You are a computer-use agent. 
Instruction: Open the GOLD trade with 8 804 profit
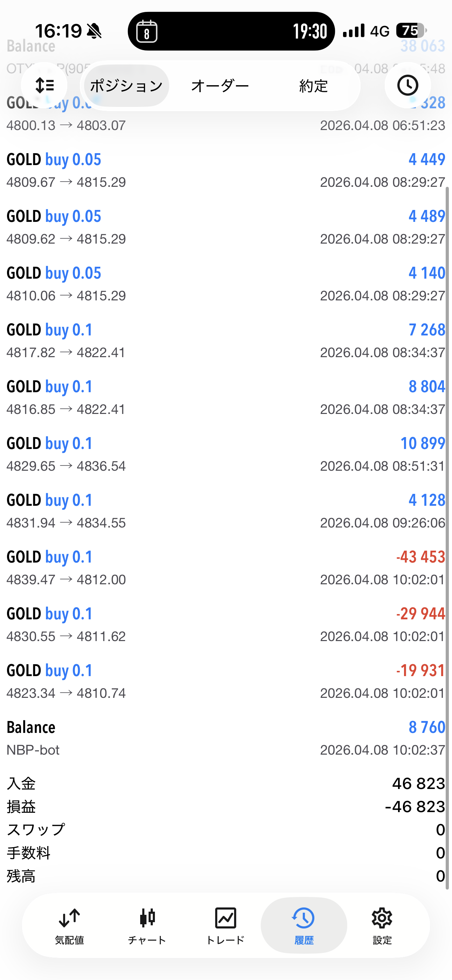click(226, 397)
